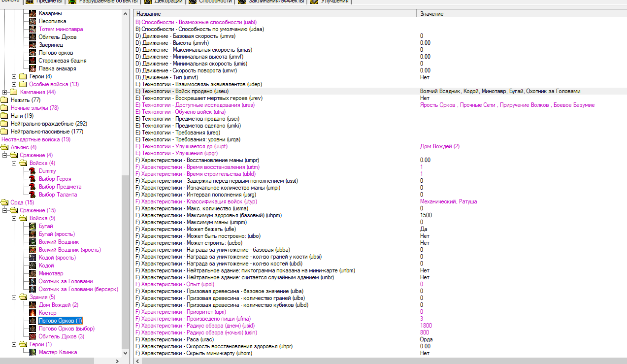Click the Выбор Предмета icon
The height and width of the screenshot is (364, 627).
tap(33, 187)
